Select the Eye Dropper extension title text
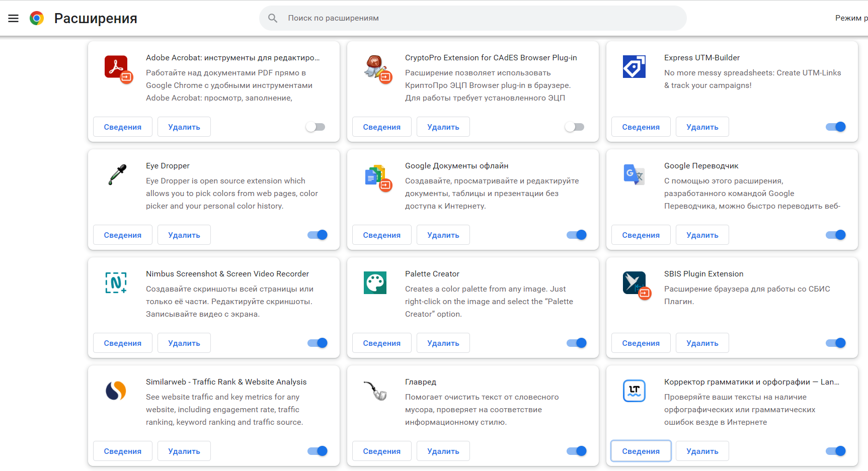The width and height of the screenshot is (868, 471). pyautogui.click(x=168, y=166)
